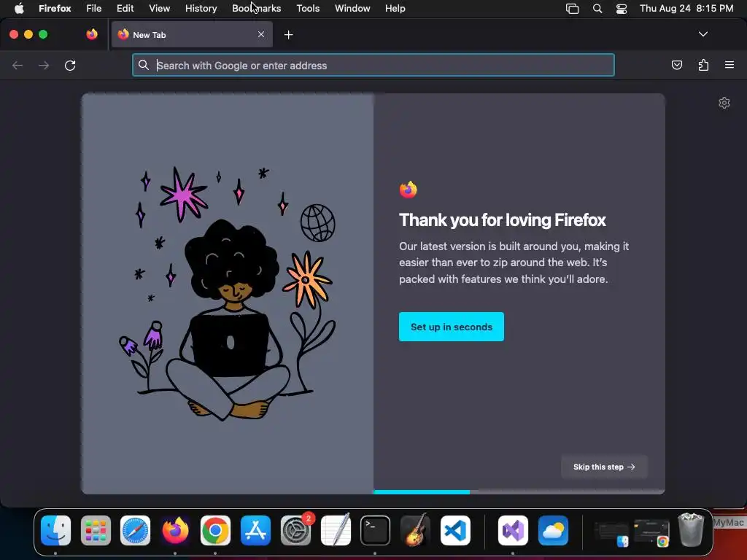Click the Back navigation arrow
Viewport: 747px width, 560px height.
point(18,65)
